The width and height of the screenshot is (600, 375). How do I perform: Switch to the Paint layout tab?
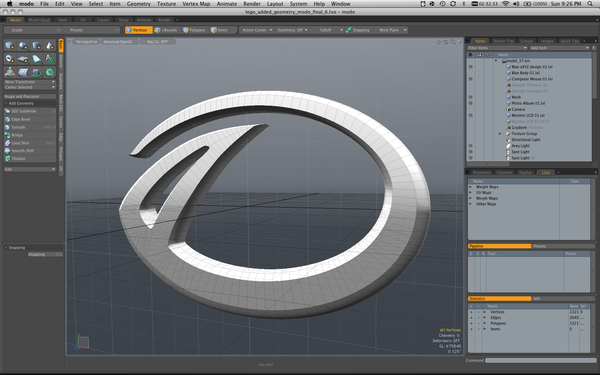pyautogui.click(x=62, y=20)
